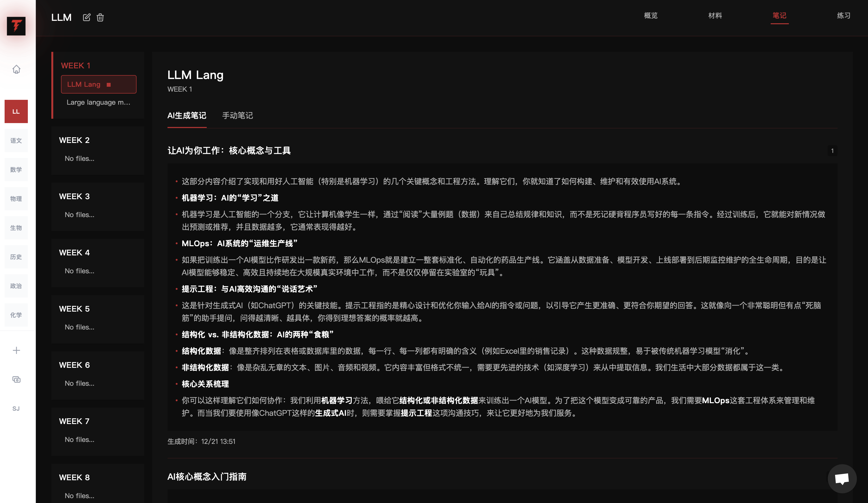Image resolution: width=868 pixels, height=503 pixels.
Task: Go to home via the house icon
Action: [16, 69]
